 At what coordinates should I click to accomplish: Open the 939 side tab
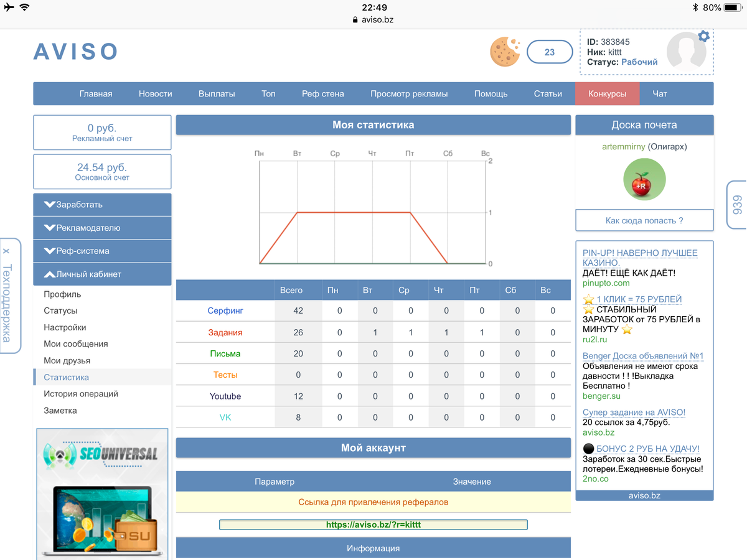tap(737, 205)
